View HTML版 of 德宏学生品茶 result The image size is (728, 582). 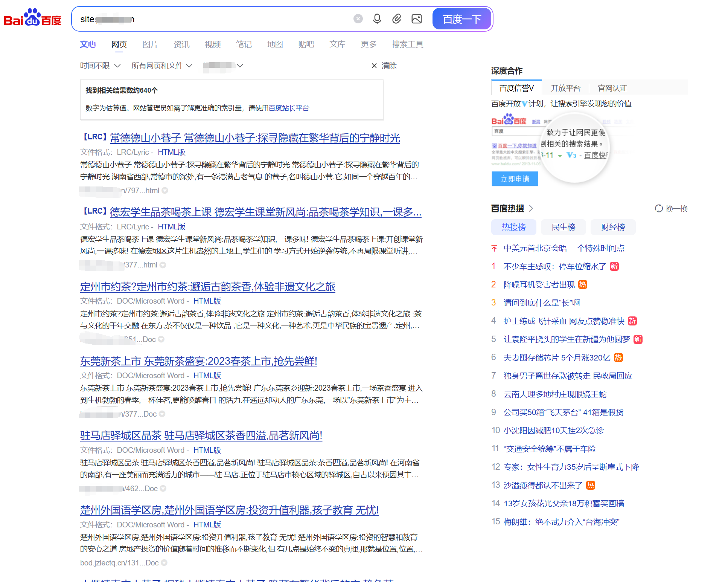(x=172, y=227)
